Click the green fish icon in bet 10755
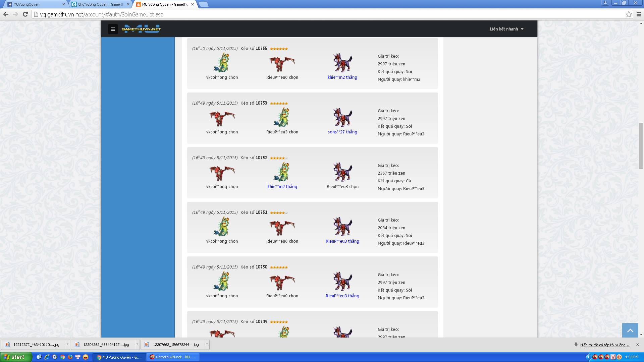644x362 pixels. click(x=222, y=62)
